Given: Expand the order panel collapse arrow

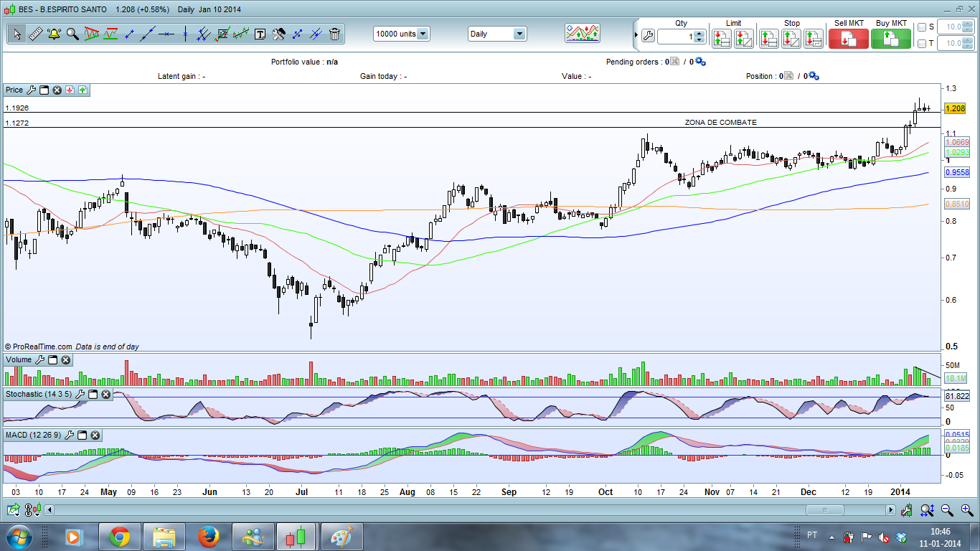Looking at the screenshot, I should click(x=636, y=34).
